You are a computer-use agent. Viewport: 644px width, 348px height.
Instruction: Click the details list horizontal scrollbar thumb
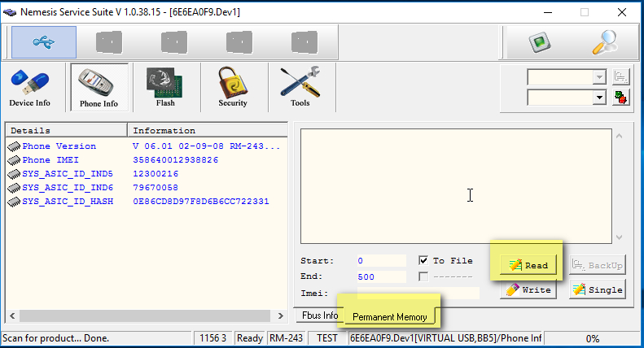[145, 315]
